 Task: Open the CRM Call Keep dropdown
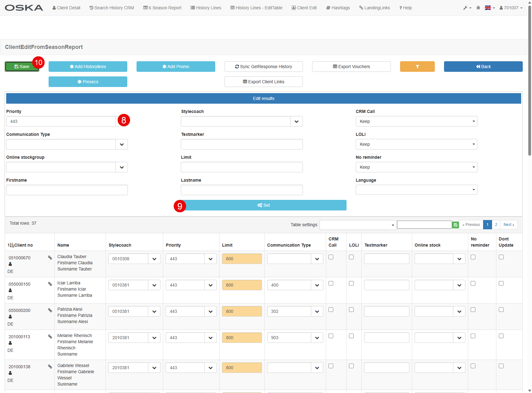[416, 121]
